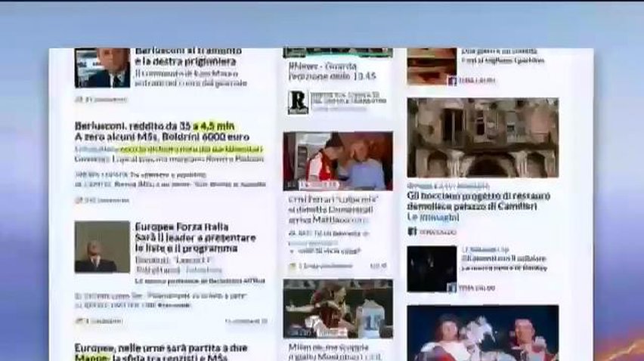644x361 pixels.
Task: Click the comments icon below the Forza Italia article
Action: coord(79,321)
